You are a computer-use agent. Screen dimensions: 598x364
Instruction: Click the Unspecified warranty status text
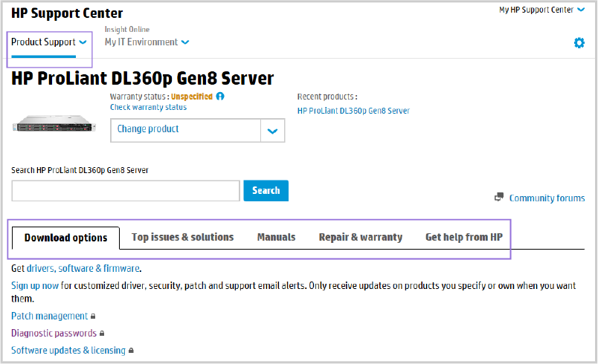[192, 97]
